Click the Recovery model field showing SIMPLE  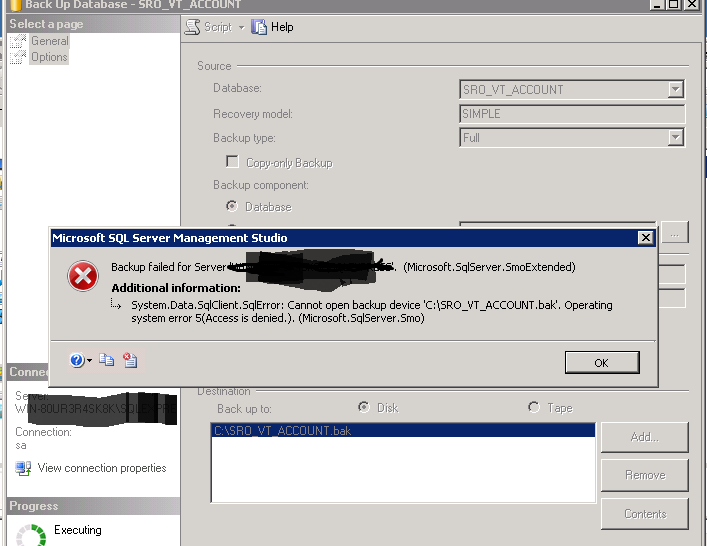(572, 114)
